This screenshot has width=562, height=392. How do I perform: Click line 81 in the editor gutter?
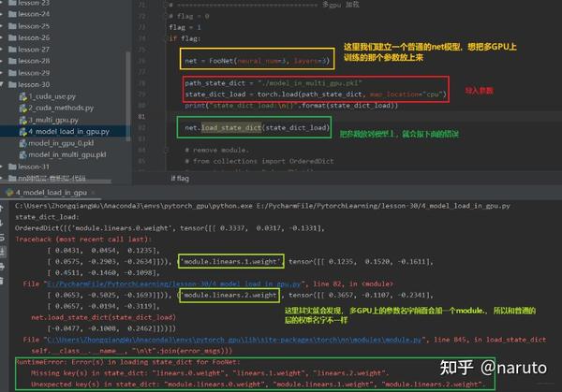pos(141,116)
